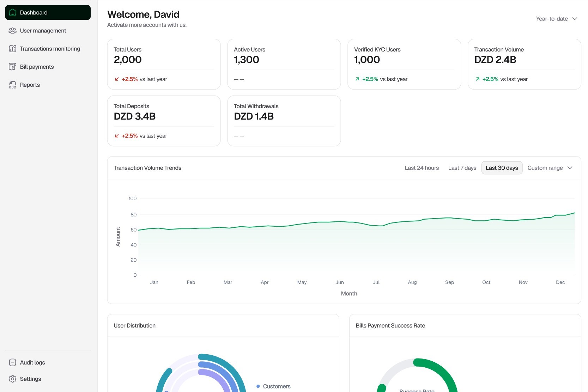The height and width of the screenshot is (392, 588).
Task: Open the chevron next to Custom range
Action: click(x=570, y=168)
